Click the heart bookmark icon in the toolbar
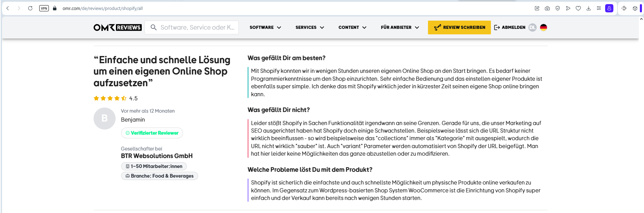The height and width of the screenshot is (213, 644). tap(578, 8)
